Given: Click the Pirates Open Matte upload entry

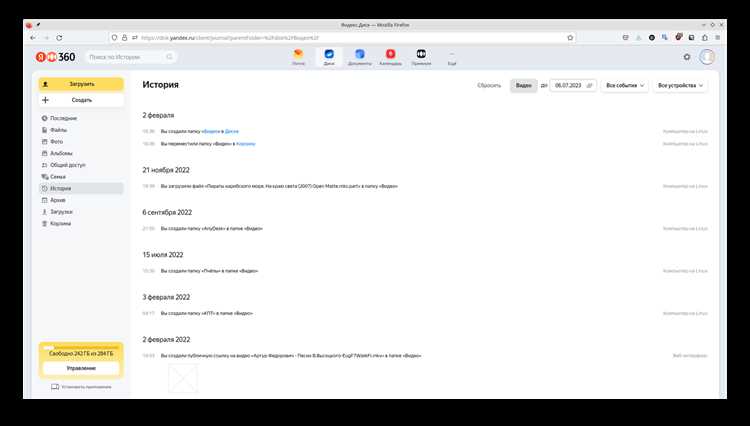Looking at the screenshot, I should 279,186.
